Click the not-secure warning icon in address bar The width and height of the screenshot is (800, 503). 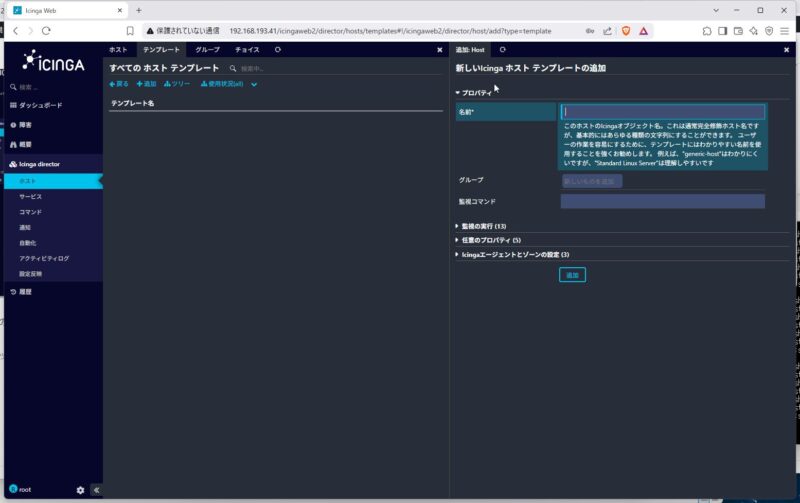[x=150, y=31]
